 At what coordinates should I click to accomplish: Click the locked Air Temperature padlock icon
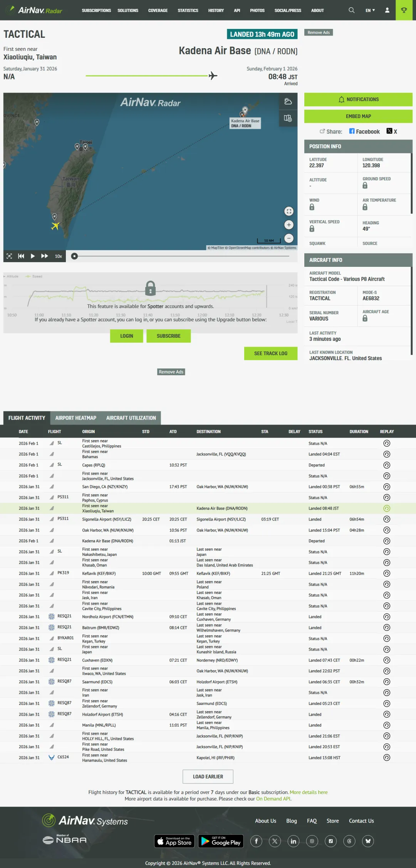365,207
